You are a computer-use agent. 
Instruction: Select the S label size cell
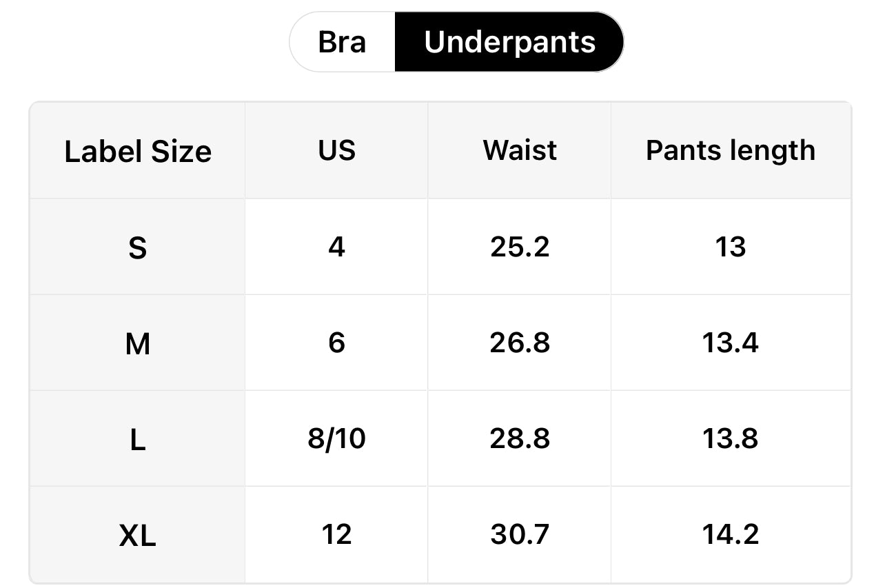(138, 247)
